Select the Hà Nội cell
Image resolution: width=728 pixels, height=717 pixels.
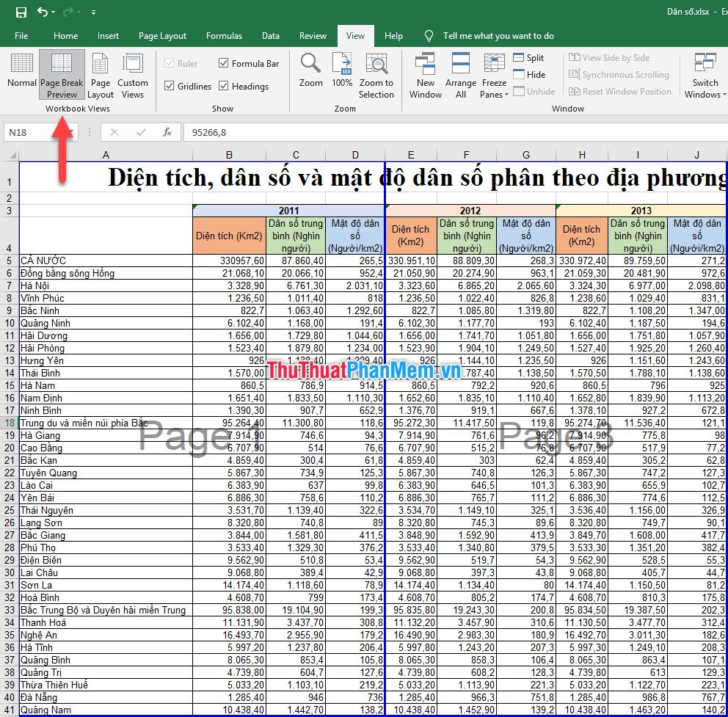[106, 285]
